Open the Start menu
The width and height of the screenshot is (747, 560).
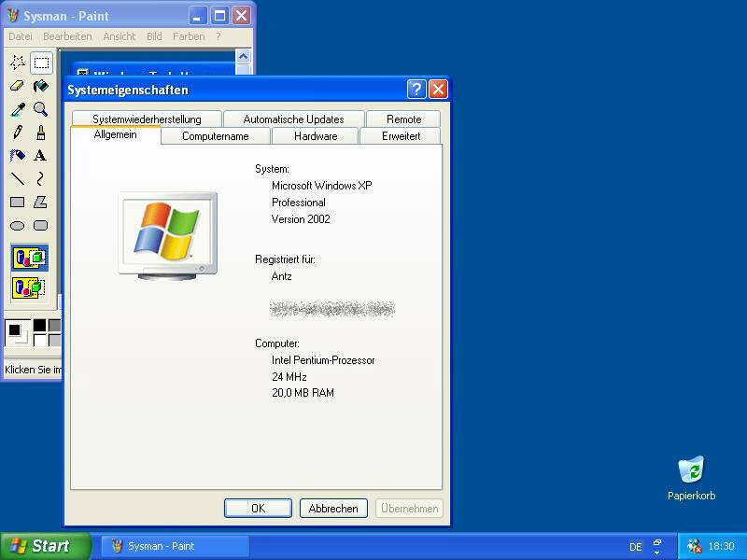pos(45,546)
